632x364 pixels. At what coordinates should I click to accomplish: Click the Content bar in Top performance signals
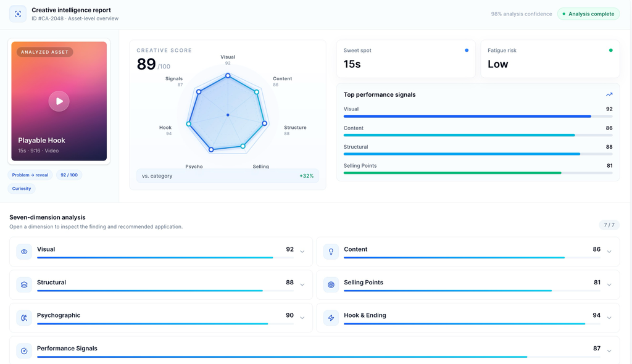[478, 135]
